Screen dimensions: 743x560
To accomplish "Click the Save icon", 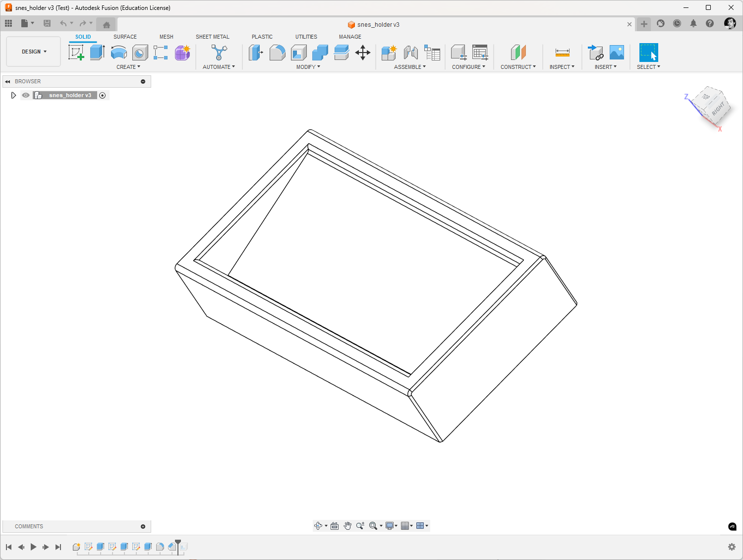I will coord(47,23).
